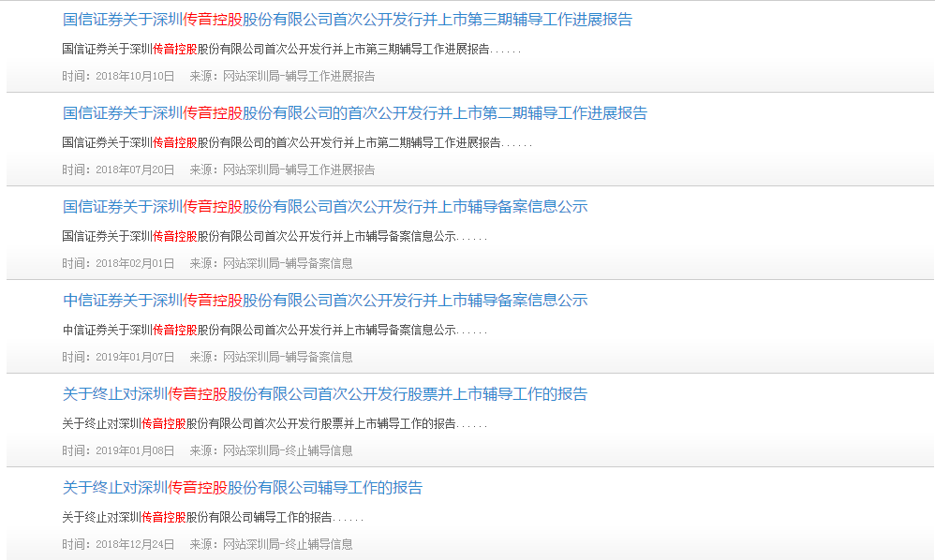Open the 国信证券 第二期辅导工作进展报告 link
Viewport: 935px width, 560px height.
[355, 113]
